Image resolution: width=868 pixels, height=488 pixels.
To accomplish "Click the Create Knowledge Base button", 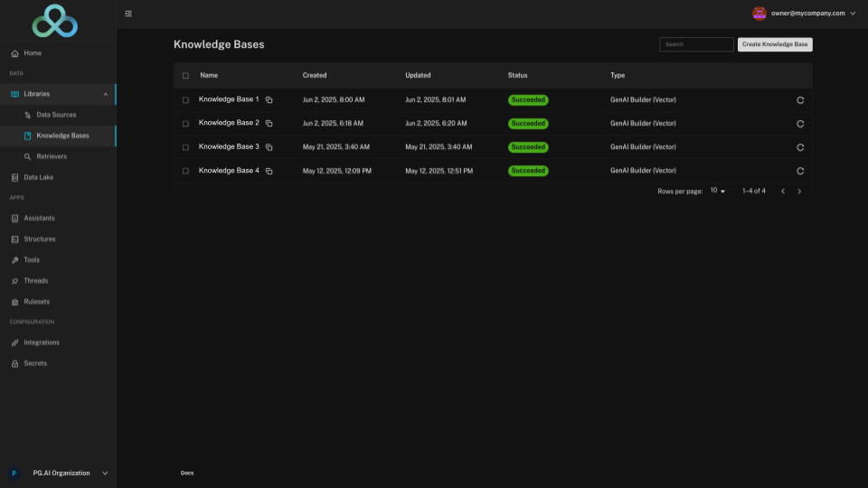I will coord(775,44).
